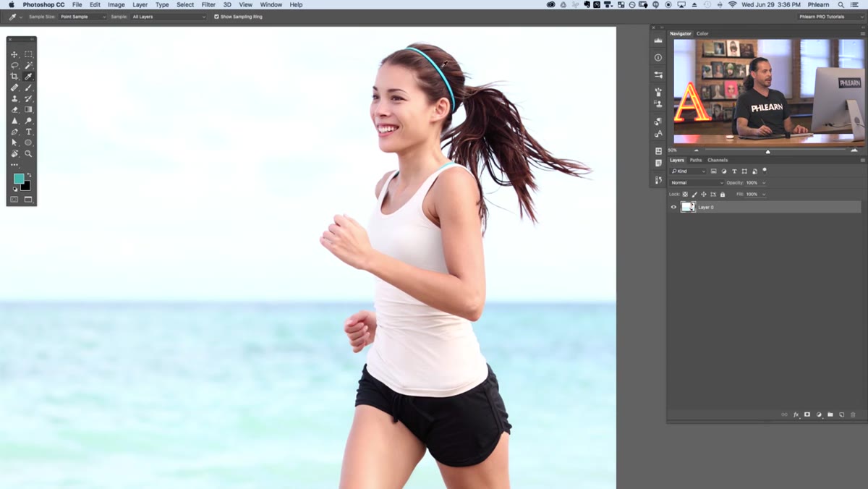This screenshot has height=489, width=868.
Task: Select the Lasso tool
Action: [x=14, y=65]
